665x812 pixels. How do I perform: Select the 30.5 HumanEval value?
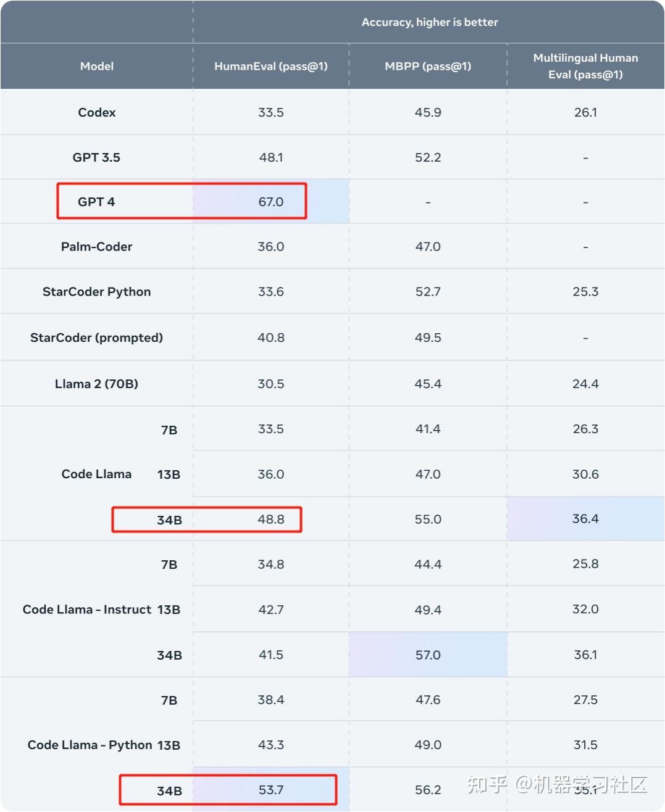tap(271, 384)
